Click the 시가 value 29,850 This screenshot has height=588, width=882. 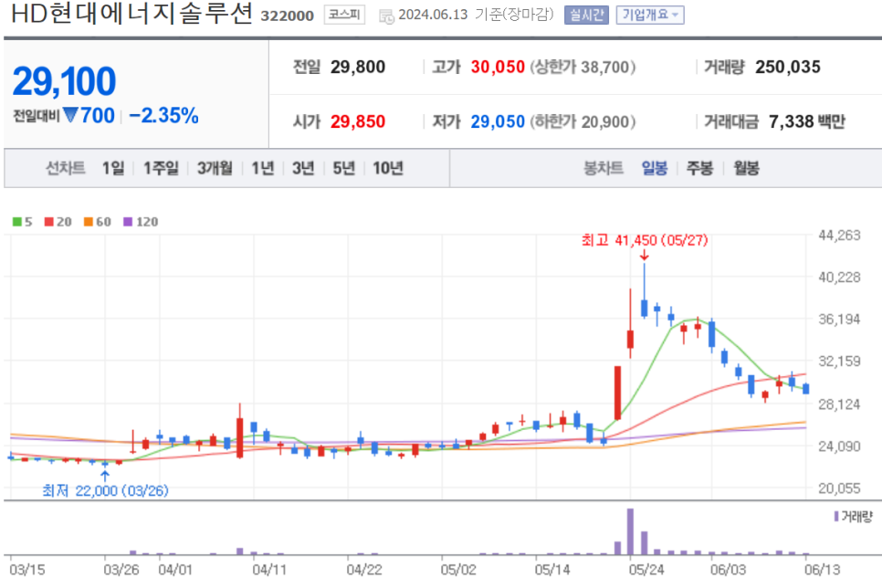click(x=358, y=121)
